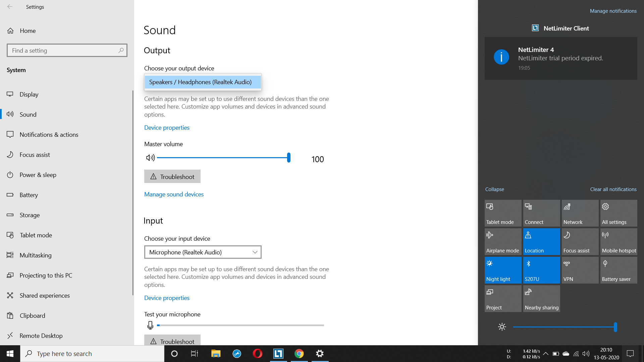The image size is (644, 362).
Task: Click the Find a setting search box
Action: [x=64, y=50]
